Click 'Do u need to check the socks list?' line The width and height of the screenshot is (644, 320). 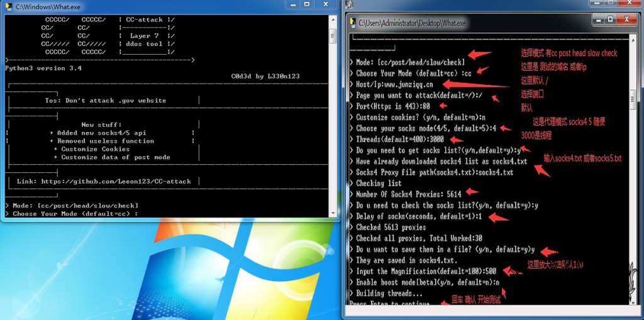pyautogui.click(x=444, y=206)
